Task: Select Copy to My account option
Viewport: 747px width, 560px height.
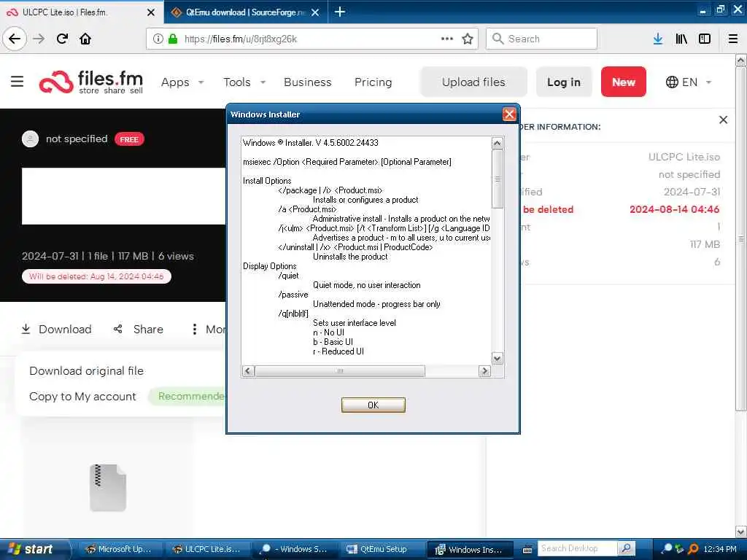Action: 82,396
